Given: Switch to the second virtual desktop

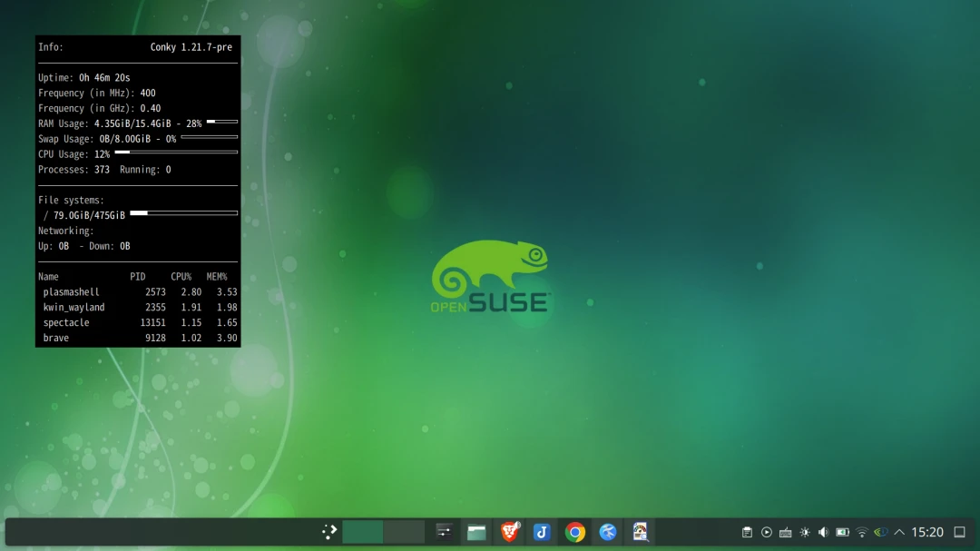Looking at the screenshot, I should pos(404,532).
